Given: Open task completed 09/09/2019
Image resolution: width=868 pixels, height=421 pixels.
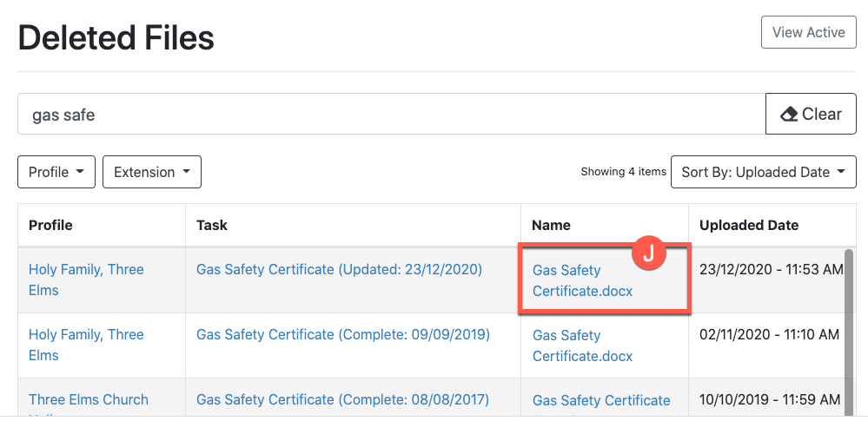Looking at the screenshot, I should coord(343,335).
